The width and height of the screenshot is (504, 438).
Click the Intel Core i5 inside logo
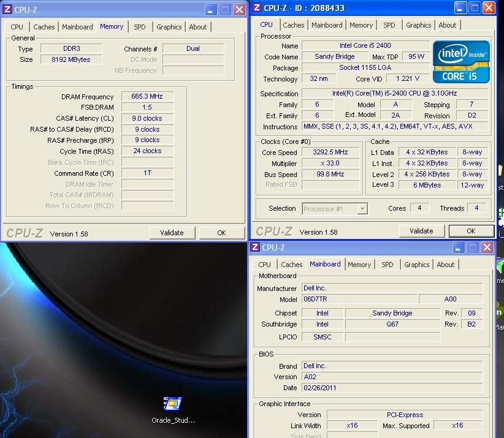461,62
